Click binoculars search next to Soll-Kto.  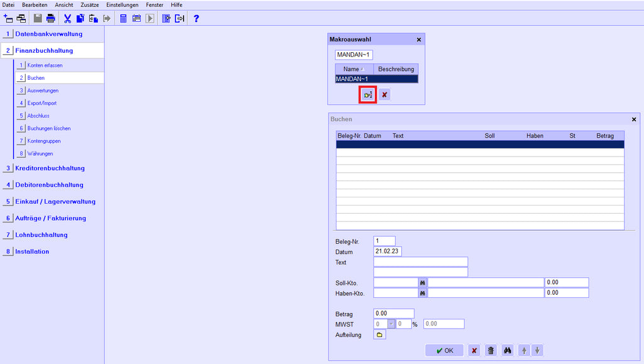[x=423, y=283]
